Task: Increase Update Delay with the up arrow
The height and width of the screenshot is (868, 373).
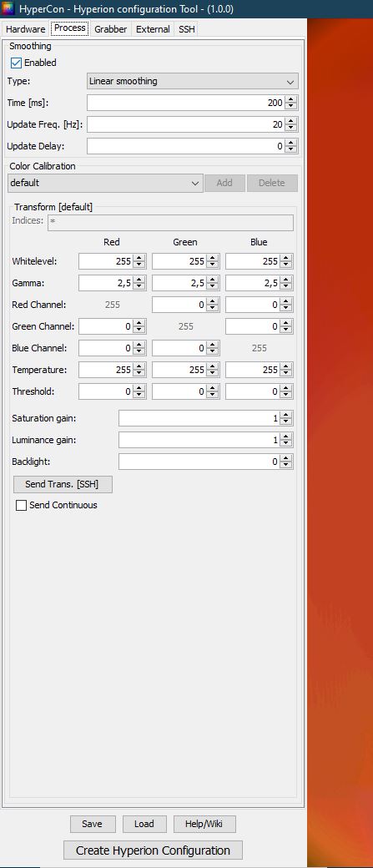Action: 291,143
